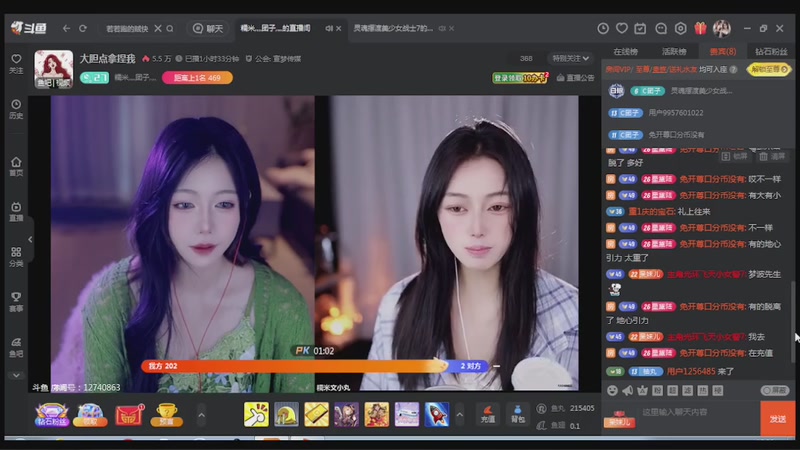Send the clapping hand gift

tap(256, 414)
